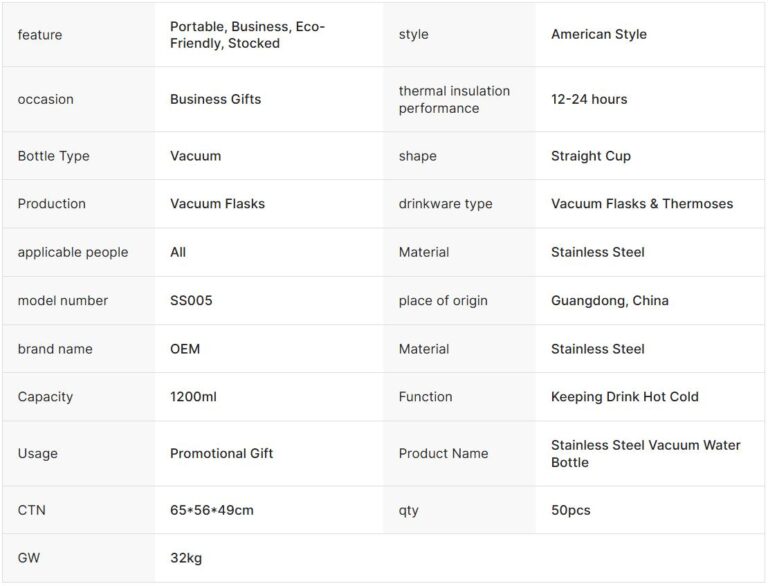Click the '12-24 hours' insulation value

coord(589,99)
